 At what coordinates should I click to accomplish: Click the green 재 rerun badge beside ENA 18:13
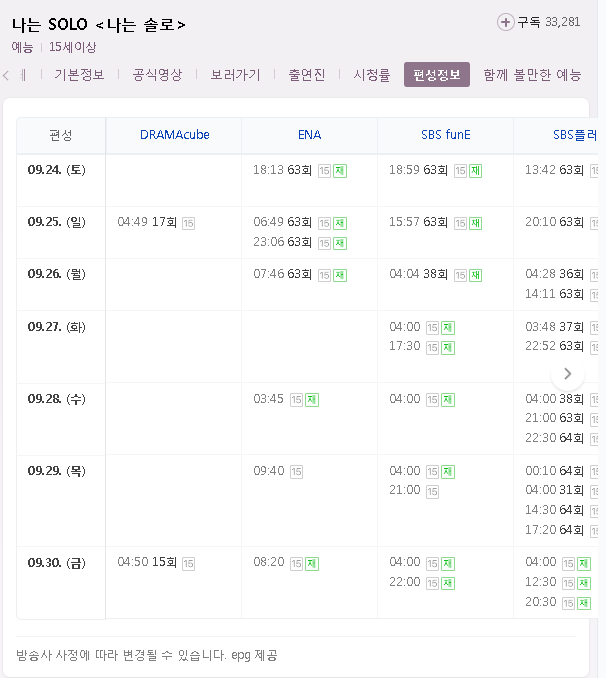pyautogui.click(x=340, y=171)
